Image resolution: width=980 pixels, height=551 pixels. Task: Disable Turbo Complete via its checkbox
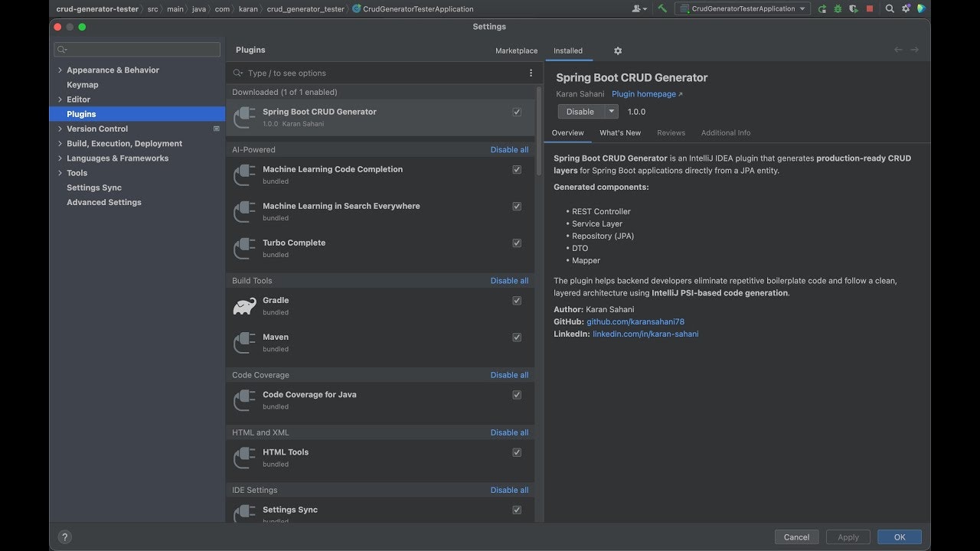click(517, 243)
